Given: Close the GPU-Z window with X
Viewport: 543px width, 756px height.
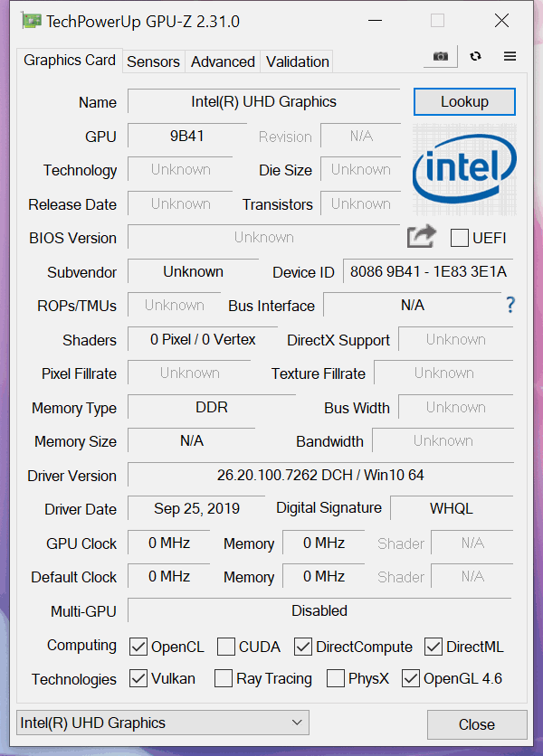Looking at the screenshot, I should click(x=500, y=20).
